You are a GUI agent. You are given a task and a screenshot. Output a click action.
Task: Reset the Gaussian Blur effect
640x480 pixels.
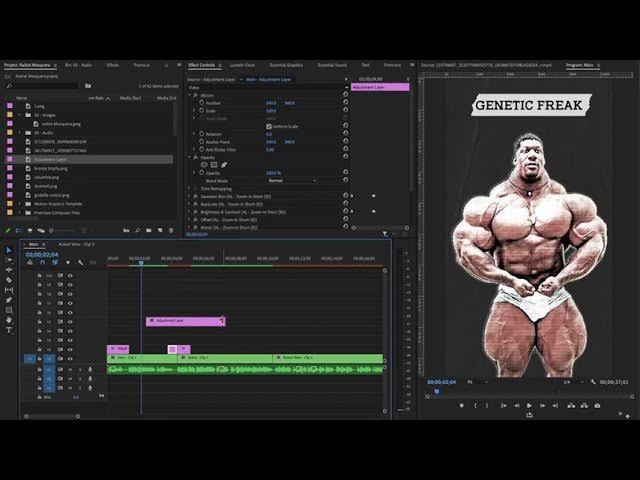(x=345, y=196)
